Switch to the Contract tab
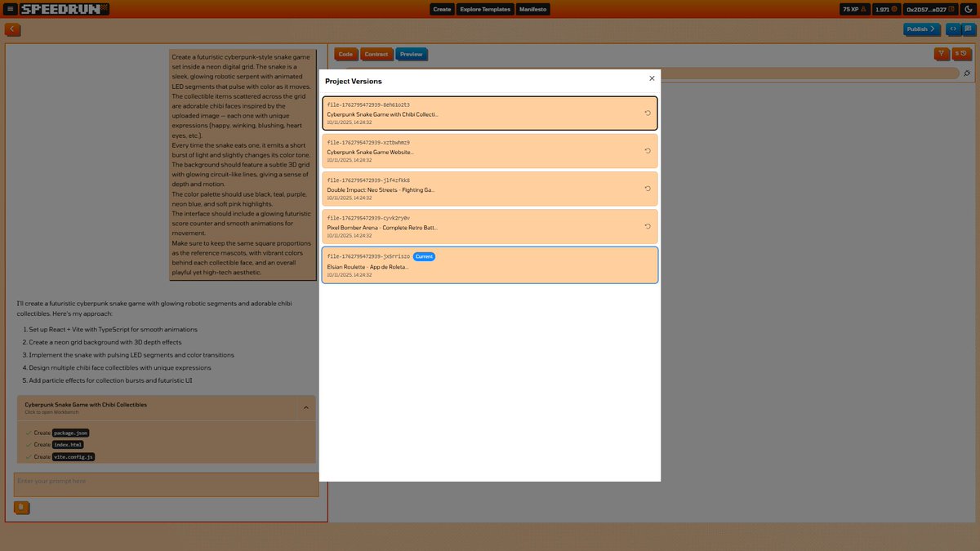The height and width of the screenshot is (551, 980). 376,55
